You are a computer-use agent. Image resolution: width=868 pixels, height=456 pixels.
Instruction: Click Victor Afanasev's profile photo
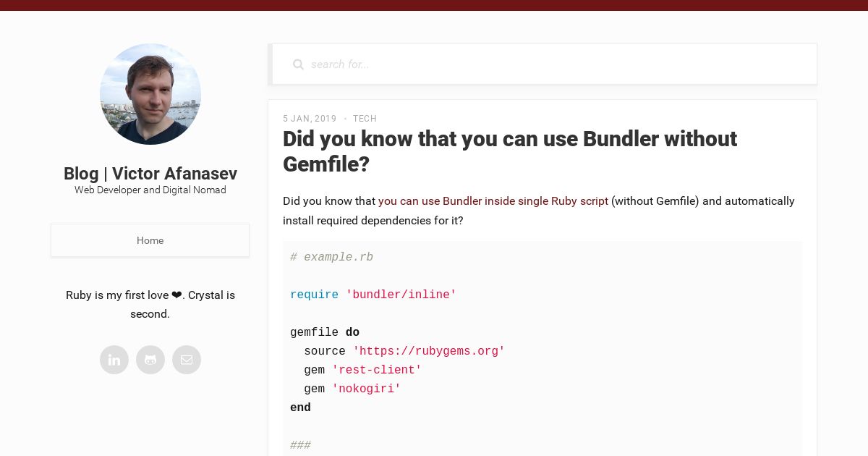tap(150, 94)
